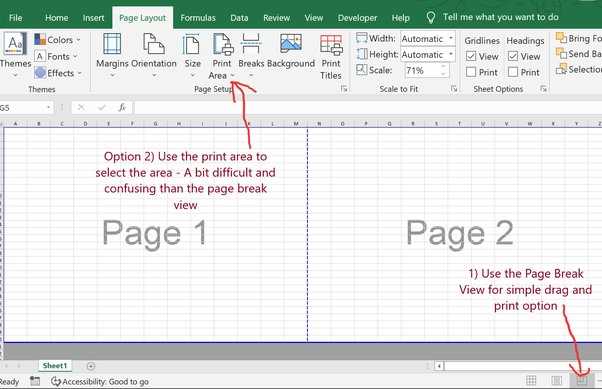Enable Headings Print checkbox
Image resolution: width=602 pixels, height=389 pixels.
pos(513,72)
